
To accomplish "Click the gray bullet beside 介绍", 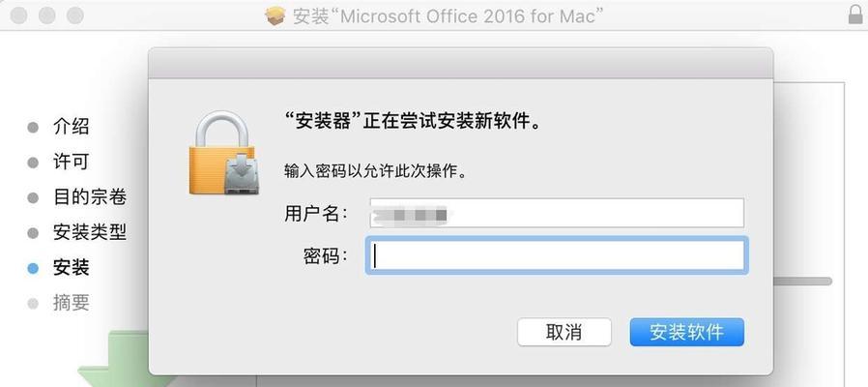I will pyautogui.click(x=33, y=128).
